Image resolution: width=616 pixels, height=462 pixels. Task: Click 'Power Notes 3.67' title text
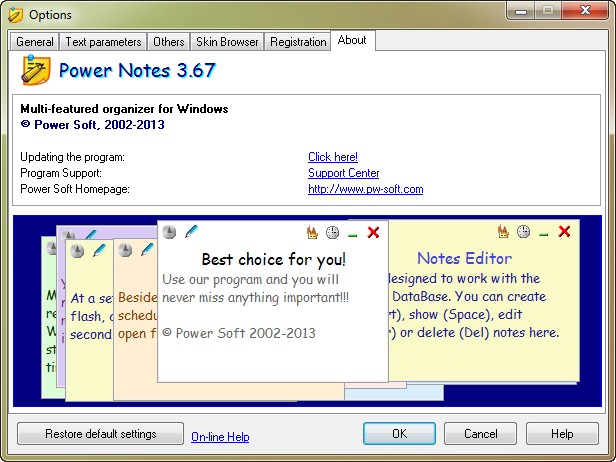point(137,70)
